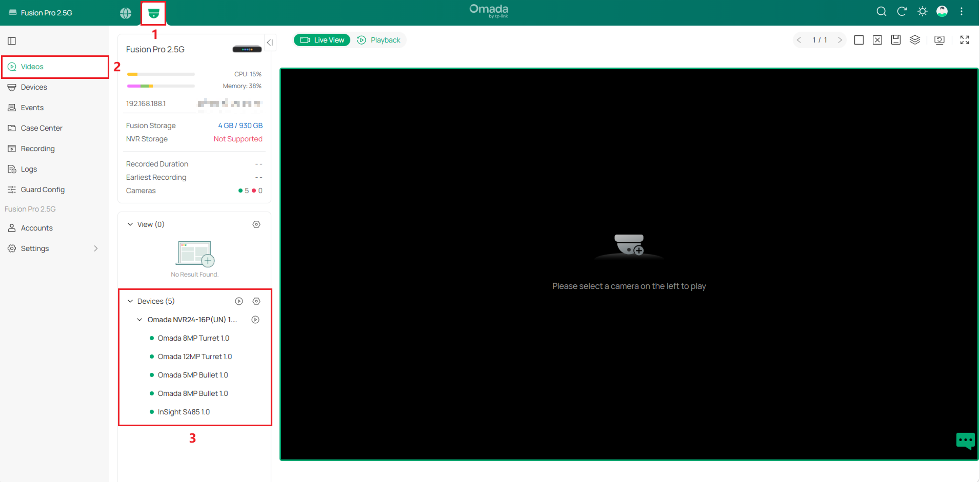
Task: Play all Omada NVR24-16P cameras
Action: click(255, 320)
